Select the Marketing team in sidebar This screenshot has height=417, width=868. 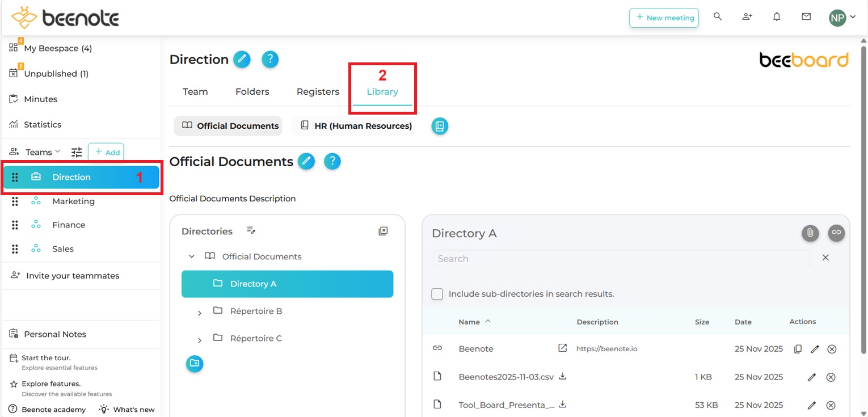(73, 201)
